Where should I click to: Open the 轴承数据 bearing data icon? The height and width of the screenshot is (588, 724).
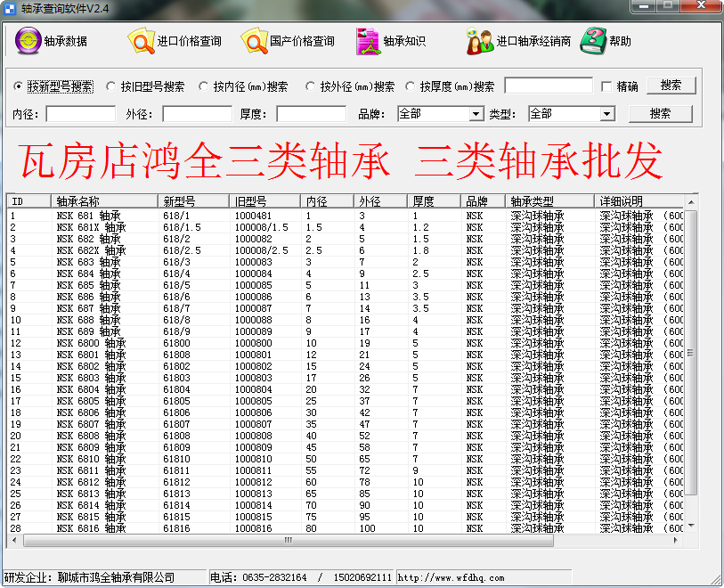28,41
